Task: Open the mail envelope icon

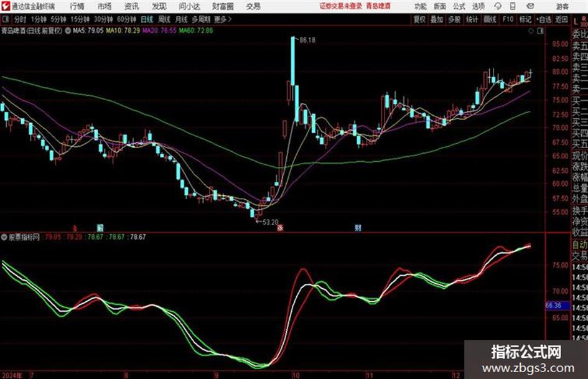Action: pyautogui.click(x=530, y=6)
